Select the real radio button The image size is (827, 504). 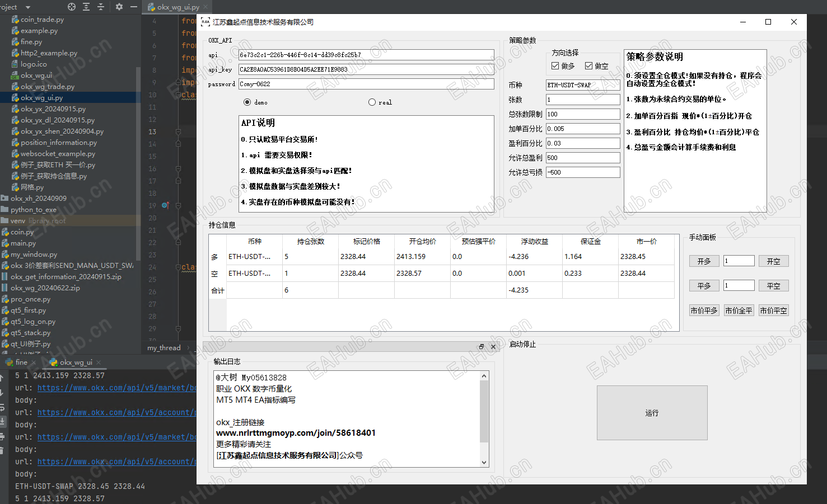point(372,102)
